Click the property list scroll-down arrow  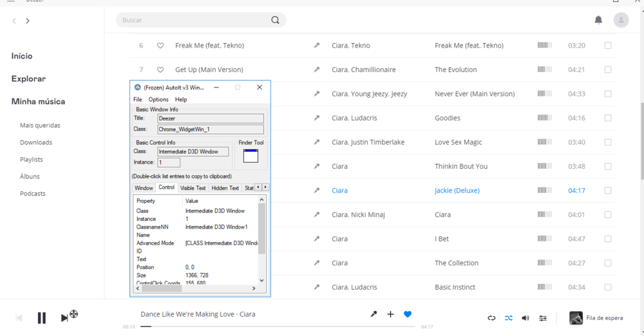tap(261, 281)
